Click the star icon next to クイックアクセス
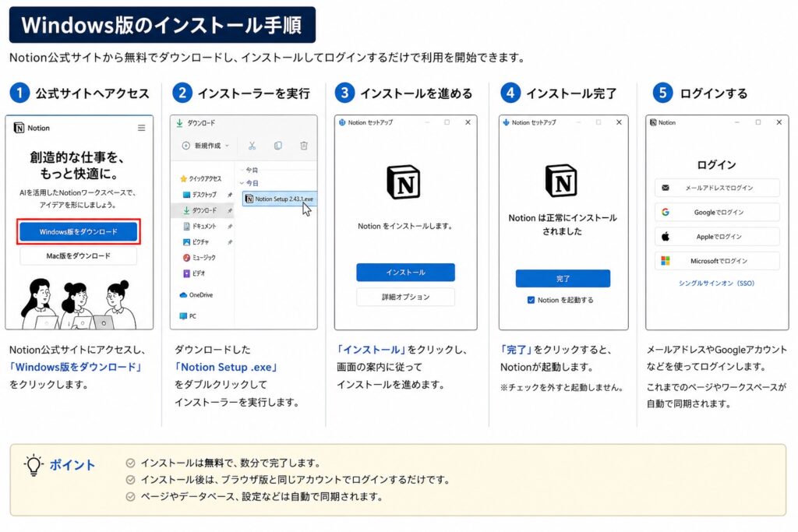 coord(183,178)
